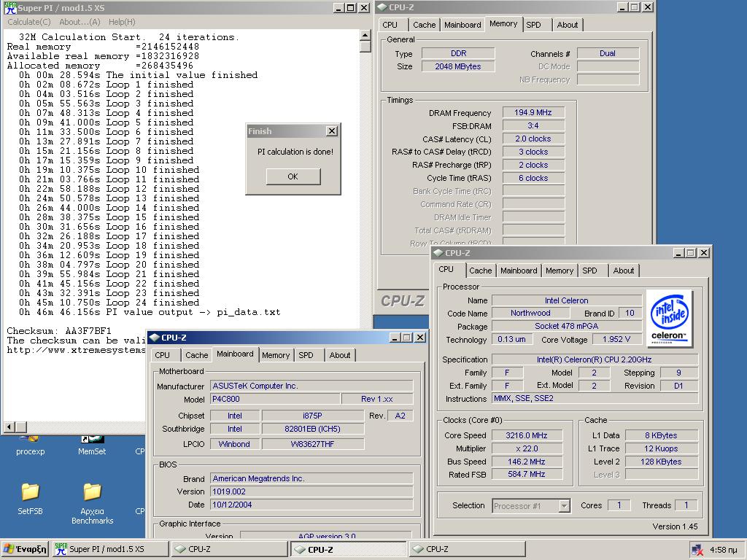Click the CPU-Z icon in memory window title
This screenshot has height=560, width=747.
(382, 7)
